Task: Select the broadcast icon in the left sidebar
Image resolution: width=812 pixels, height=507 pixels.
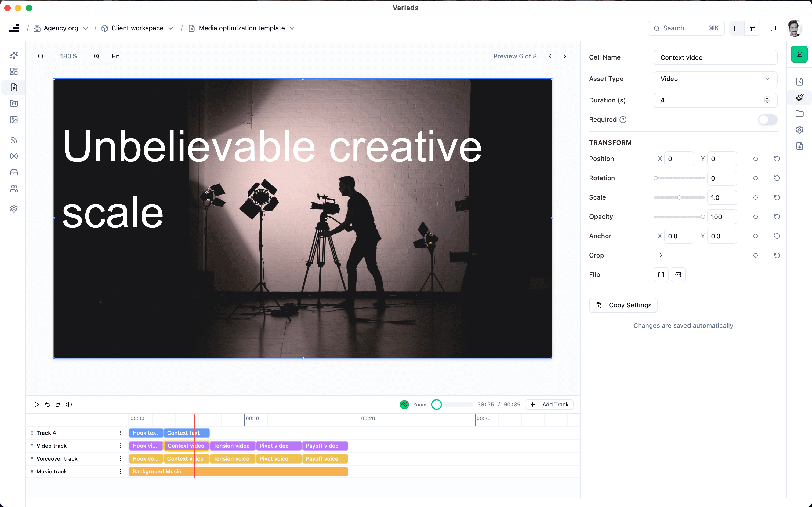Action: (x=14, y=156)
